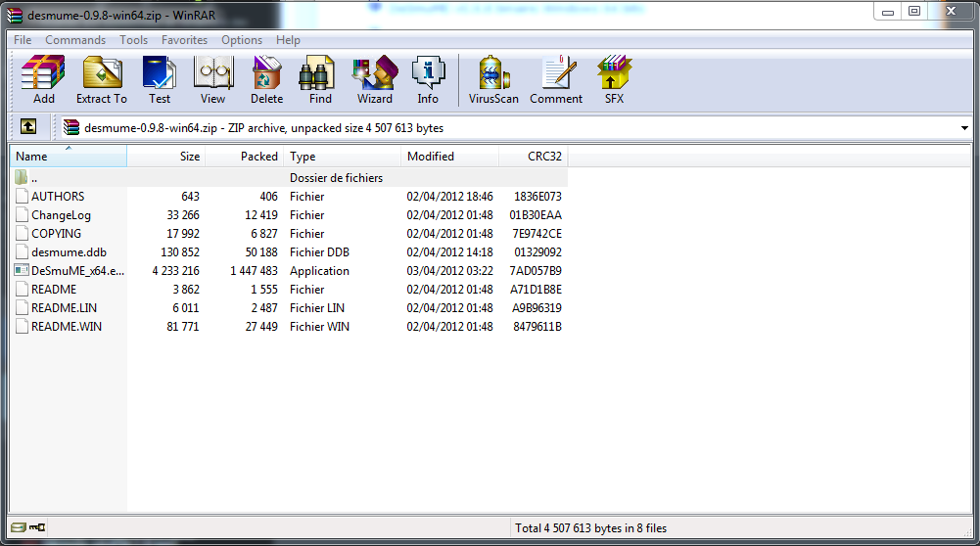Image resolution: width=980 pixels, height=546 pixels.
Task: Sort by Modified column header
Action: [x=450, y=157]
